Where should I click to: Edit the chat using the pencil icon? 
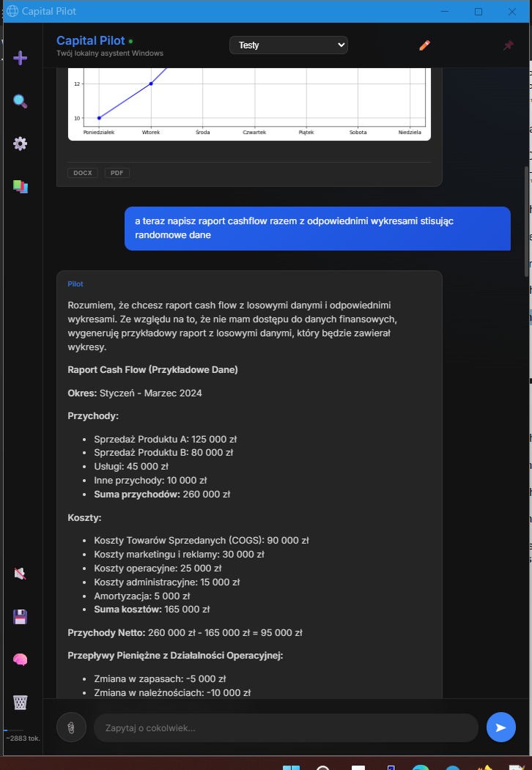tap(424, 45)
